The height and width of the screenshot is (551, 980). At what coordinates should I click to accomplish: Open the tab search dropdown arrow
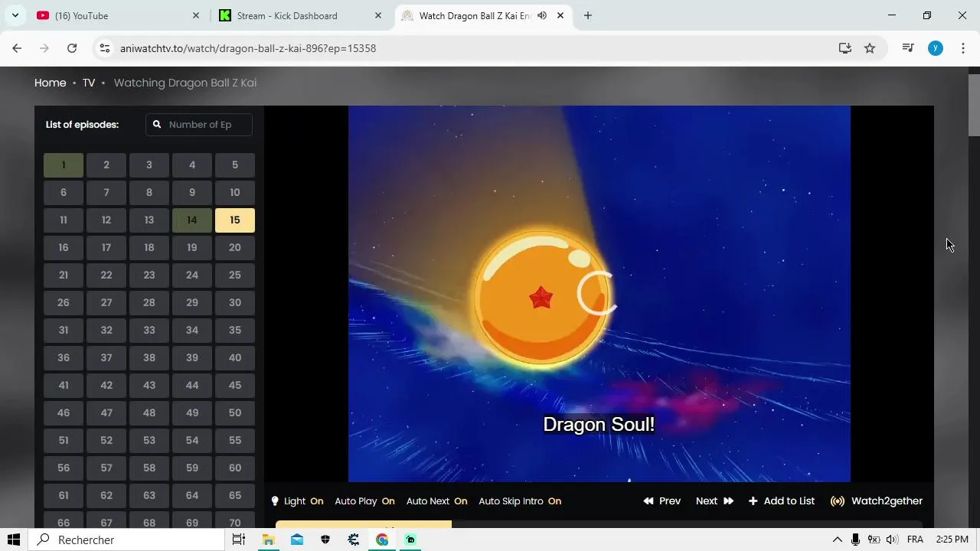click(x=15, y=15)
